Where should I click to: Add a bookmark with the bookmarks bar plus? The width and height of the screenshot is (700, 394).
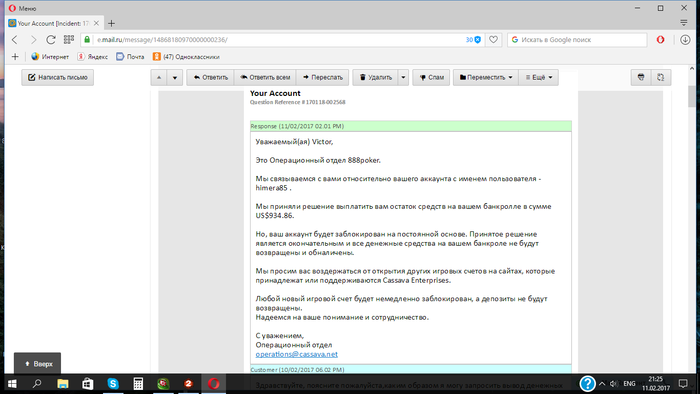(x=15, y=57)
